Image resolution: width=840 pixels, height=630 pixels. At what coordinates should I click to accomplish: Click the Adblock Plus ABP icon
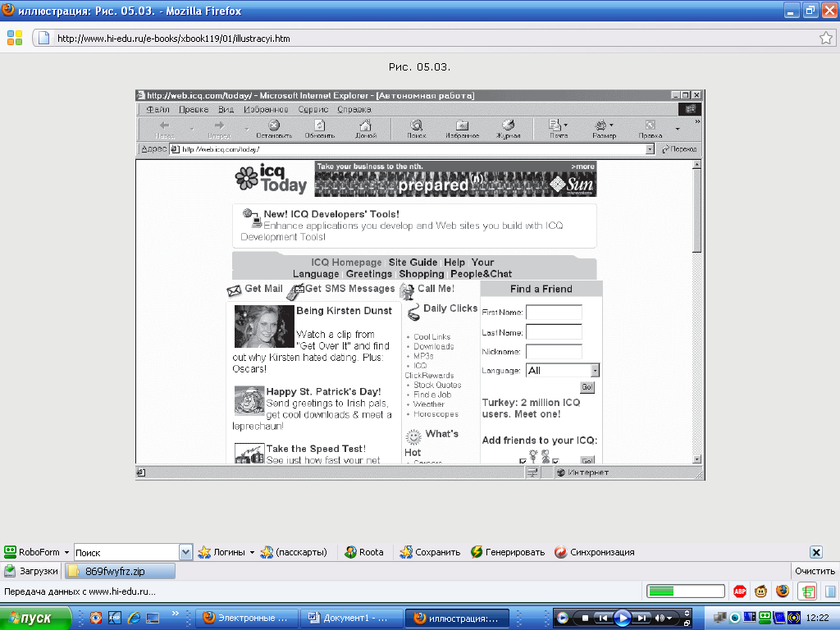pyautogui.click(x=740, y=591)
